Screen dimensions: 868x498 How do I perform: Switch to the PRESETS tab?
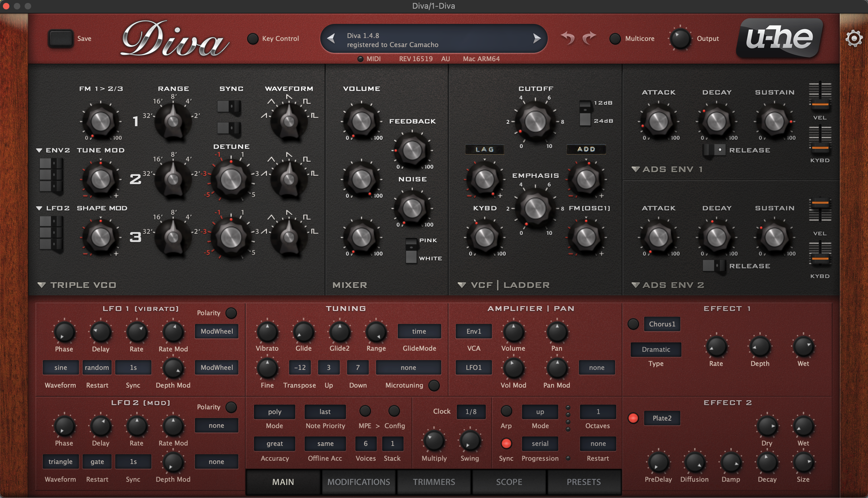click(x=584, y=482)
